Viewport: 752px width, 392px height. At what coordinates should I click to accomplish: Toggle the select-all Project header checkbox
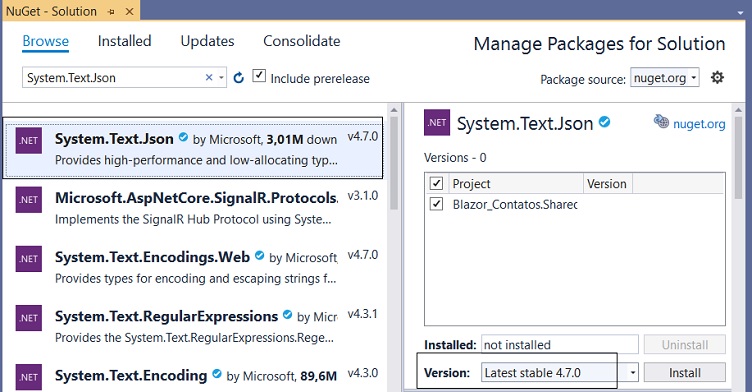click(x=436, y=183)
